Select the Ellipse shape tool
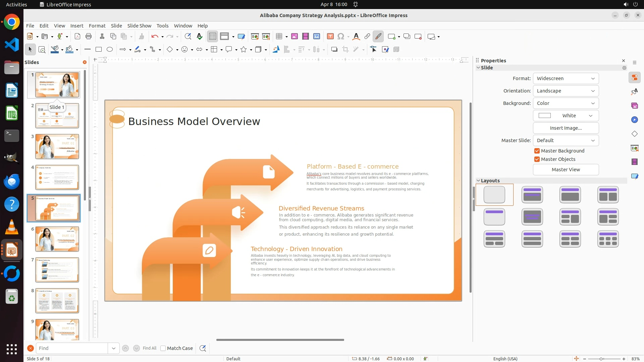The width and height of the screenshot is (644, 362). click(110, 50)
